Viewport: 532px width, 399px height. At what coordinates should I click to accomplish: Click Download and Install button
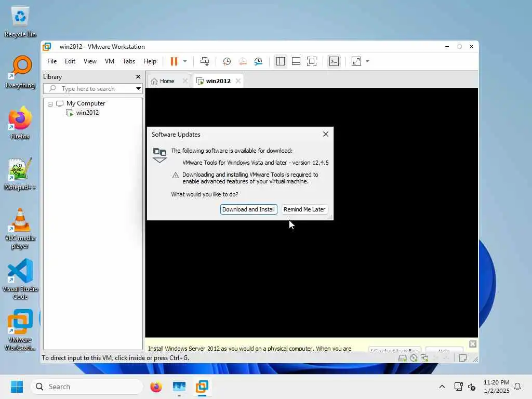[248, 209]
